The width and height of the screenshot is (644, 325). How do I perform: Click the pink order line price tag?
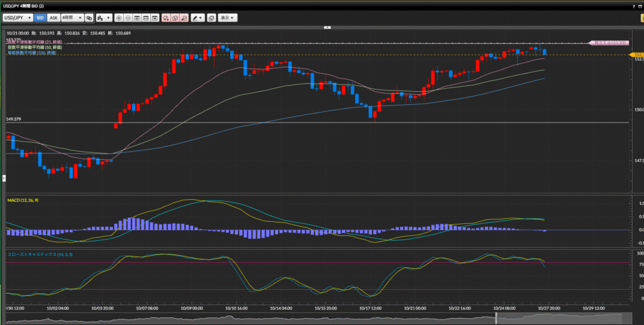click(x=609, y=43)
